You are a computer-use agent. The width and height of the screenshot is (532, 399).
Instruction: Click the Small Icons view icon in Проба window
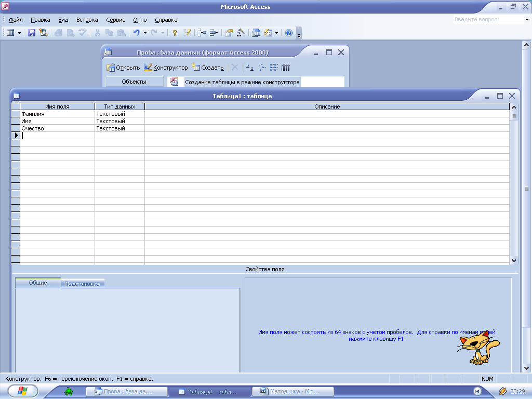point(262,67)
